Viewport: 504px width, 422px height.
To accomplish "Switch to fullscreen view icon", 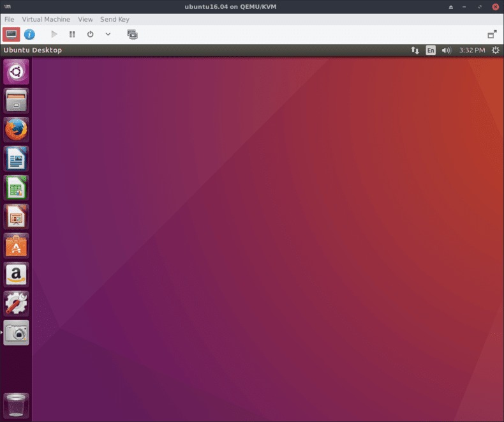I will [x=492, y=34].
